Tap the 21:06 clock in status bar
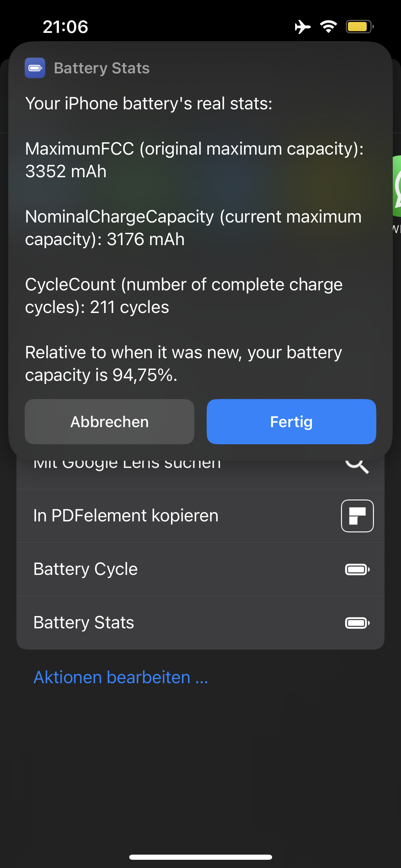401x868 pixels. click(x=65, y=27)
